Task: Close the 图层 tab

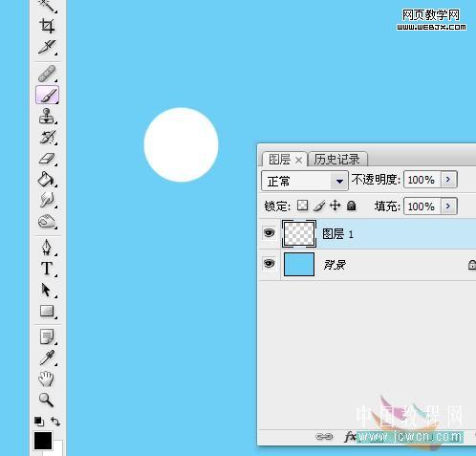Action: (x=298, y=160)
